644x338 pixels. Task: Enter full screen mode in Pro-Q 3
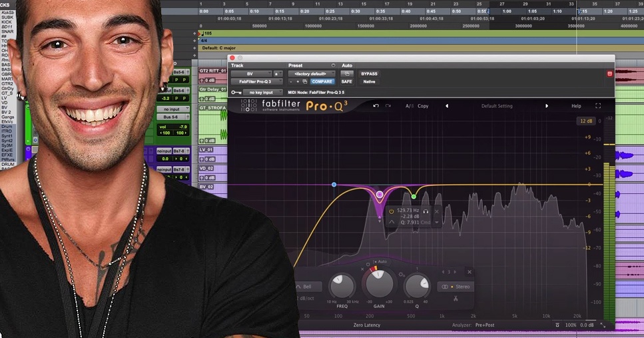[x=598, y=106]
